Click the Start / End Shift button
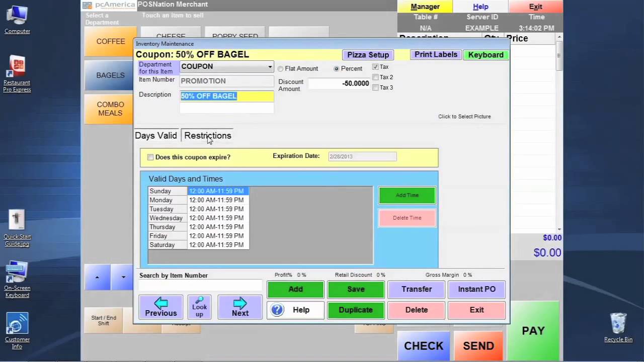644x362 pixels. point(104,320)
